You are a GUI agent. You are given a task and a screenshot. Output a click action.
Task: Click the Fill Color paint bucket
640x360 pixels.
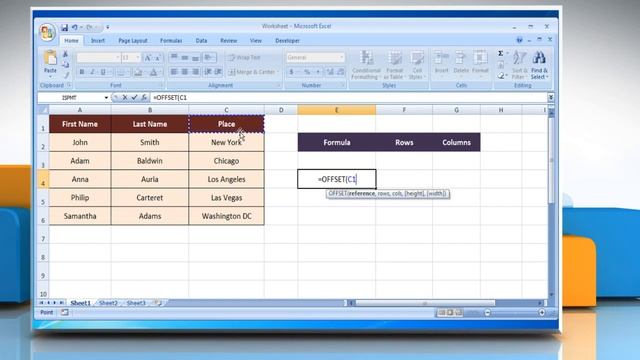(x=138, y=72)
